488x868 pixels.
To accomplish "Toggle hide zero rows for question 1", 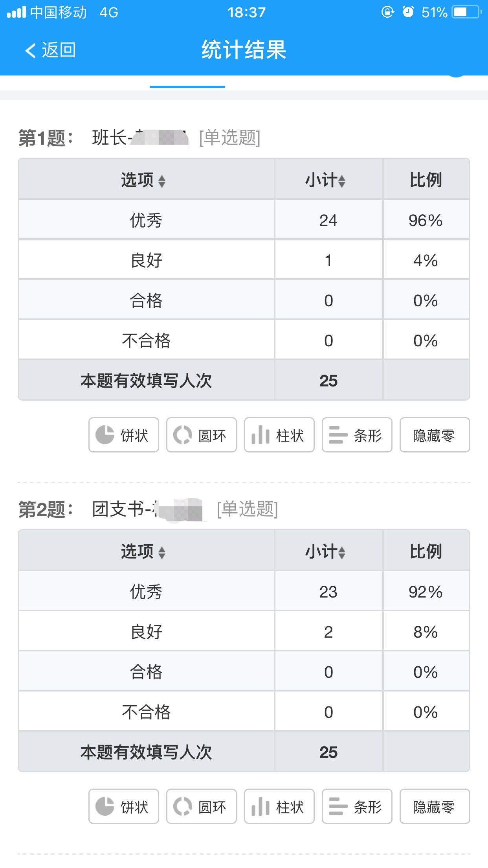I will tap(435, 435).
